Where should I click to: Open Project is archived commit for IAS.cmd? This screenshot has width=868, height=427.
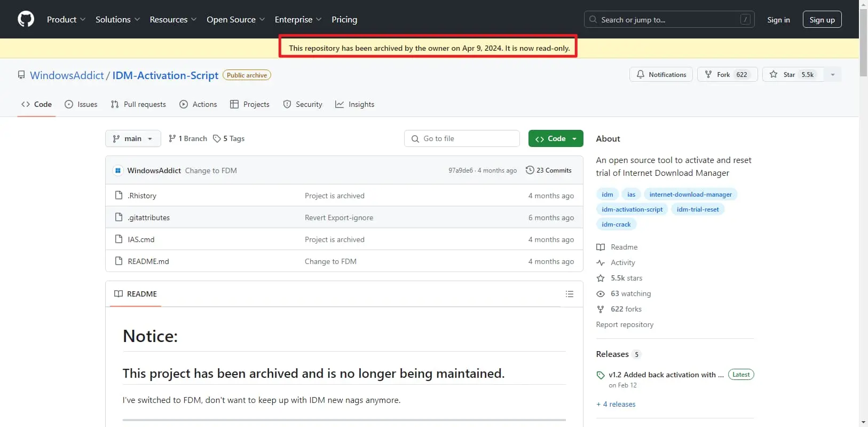pyautogui.click(x=335, y=239)
